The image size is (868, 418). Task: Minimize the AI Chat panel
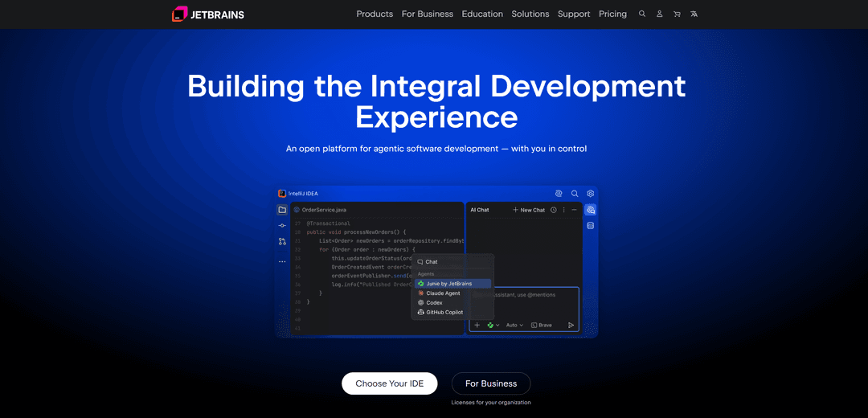pyautogui.click(x=574, y=210)
